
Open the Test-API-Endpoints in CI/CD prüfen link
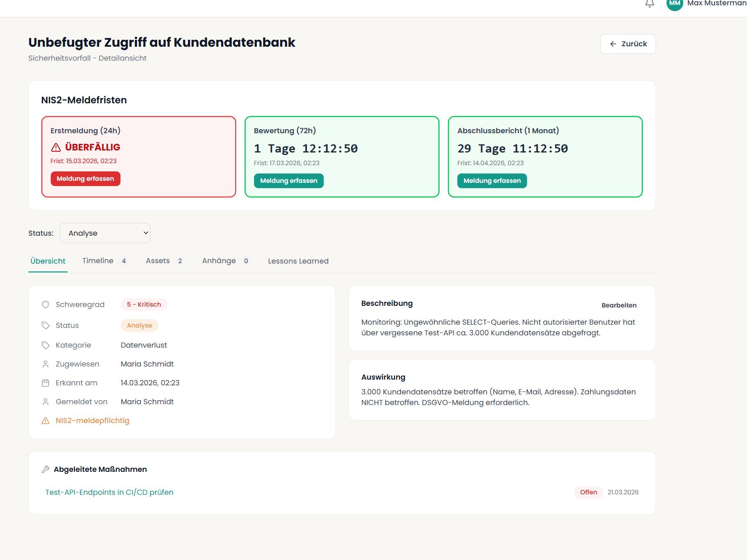pos(109,492)
